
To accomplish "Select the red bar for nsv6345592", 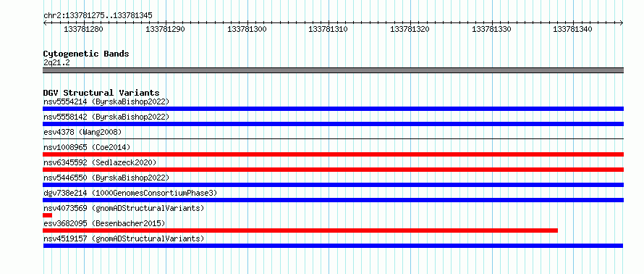I will click(x=333, y=170).
